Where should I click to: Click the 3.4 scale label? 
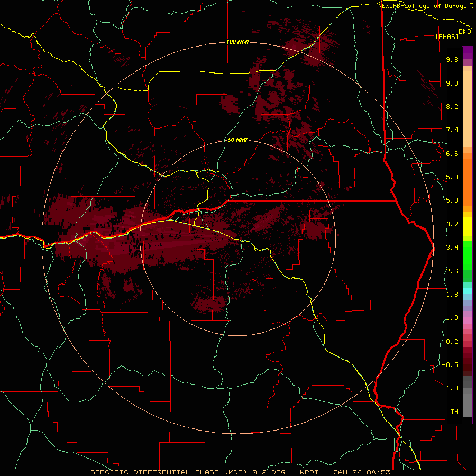[452, 248]
